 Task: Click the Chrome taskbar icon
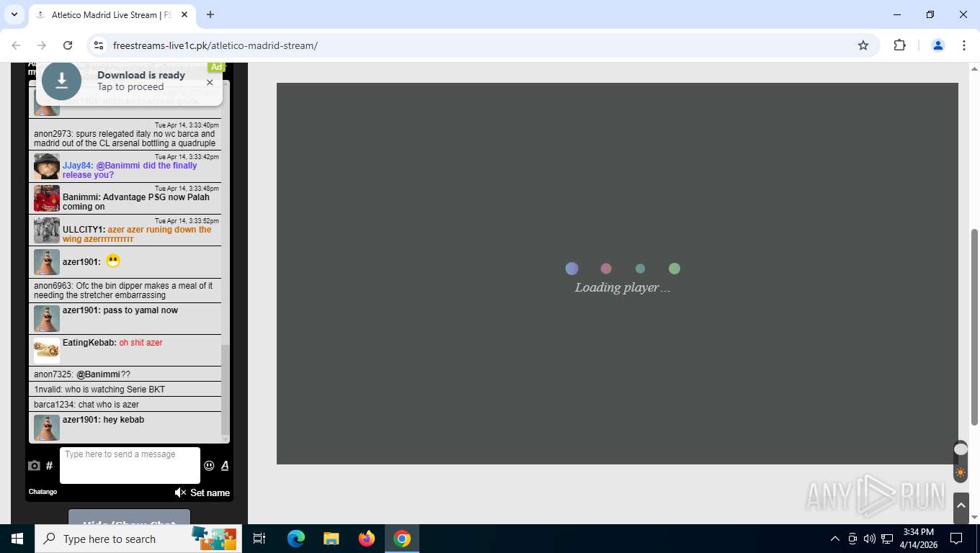click(402, 539)
